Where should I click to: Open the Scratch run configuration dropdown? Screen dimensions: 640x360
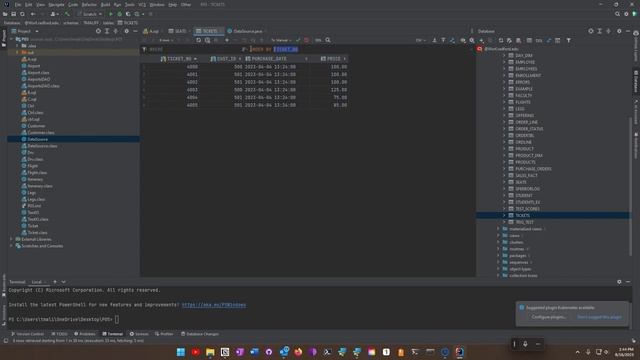(x=90, y=14)
